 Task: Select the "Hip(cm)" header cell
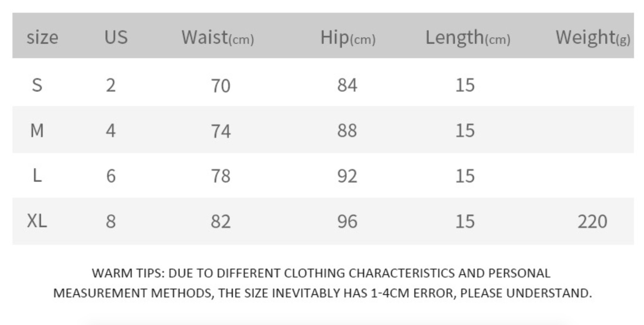[x=347, y=38]
